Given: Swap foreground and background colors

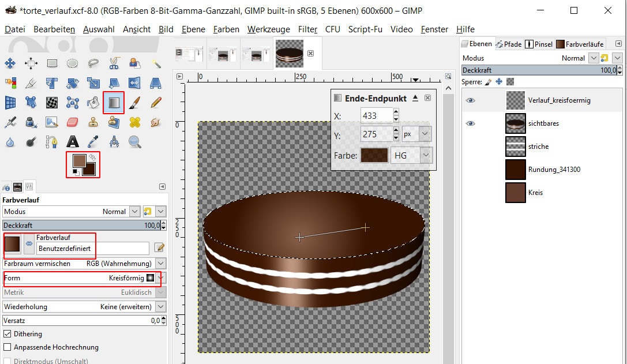Looking at the screenshot, I should pos(92,156).
